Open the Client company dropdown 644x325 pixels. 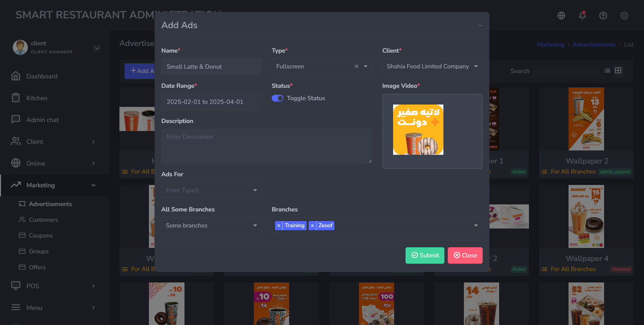tap(432, 67)
